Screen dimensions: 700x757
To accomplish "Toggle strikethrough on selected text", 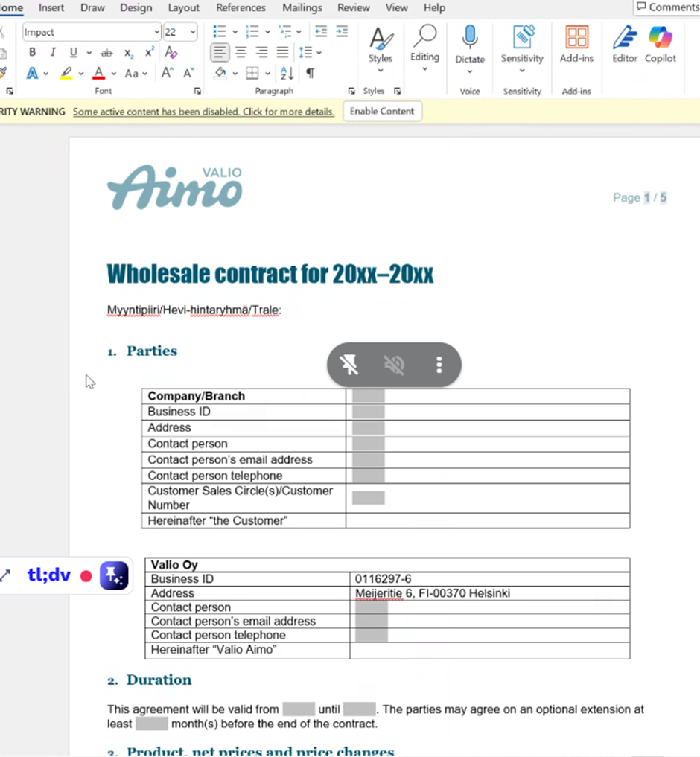I will tap(106, 53).
